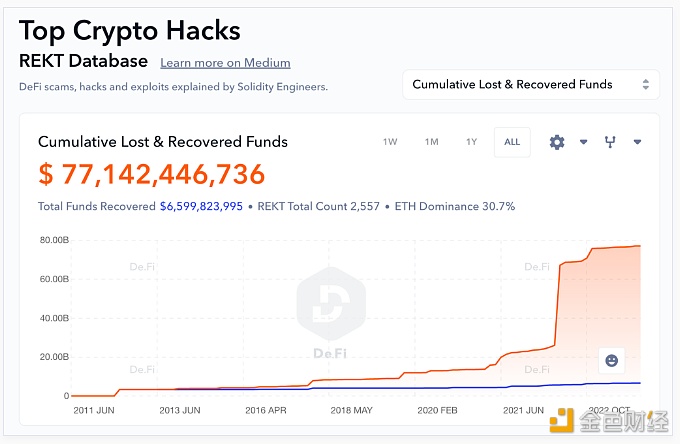Click the orange lost funds line near its peak
Screen dimensions: 680x444
tap(616, 248)
